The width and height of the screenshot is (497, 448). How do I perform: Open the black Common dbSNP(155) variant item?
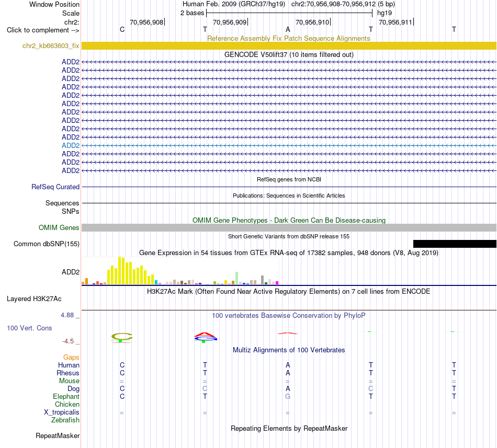(455, 244)
